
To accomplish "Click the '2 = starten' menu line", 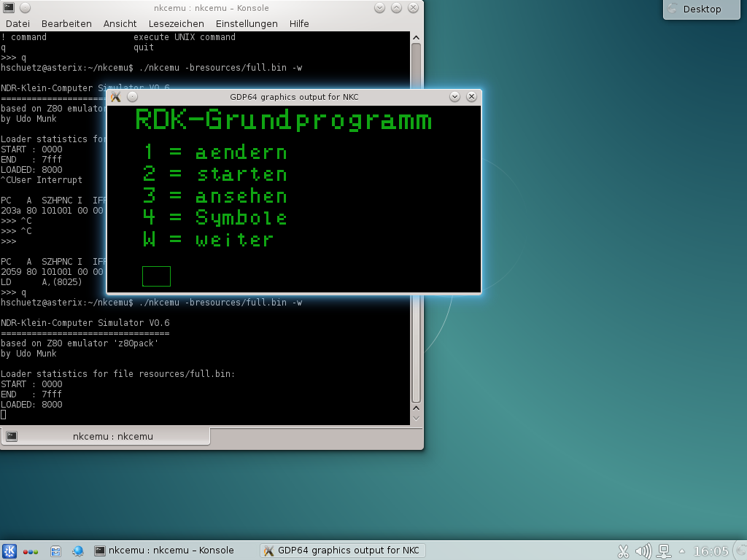I will tap(215, 174).
